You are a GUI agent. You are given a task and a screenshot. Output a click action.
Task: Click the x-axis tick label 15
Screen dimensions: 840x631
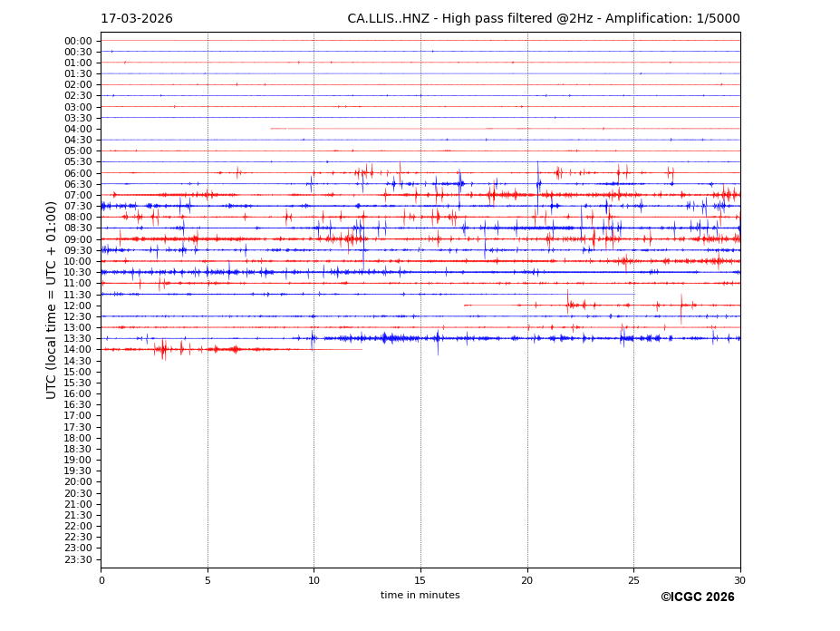(x=420, y=580)
